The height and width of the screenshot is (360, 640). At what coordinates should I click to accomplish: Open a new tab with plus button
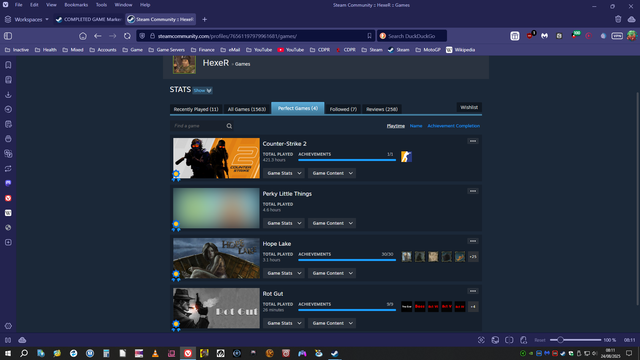click(204, 19)
